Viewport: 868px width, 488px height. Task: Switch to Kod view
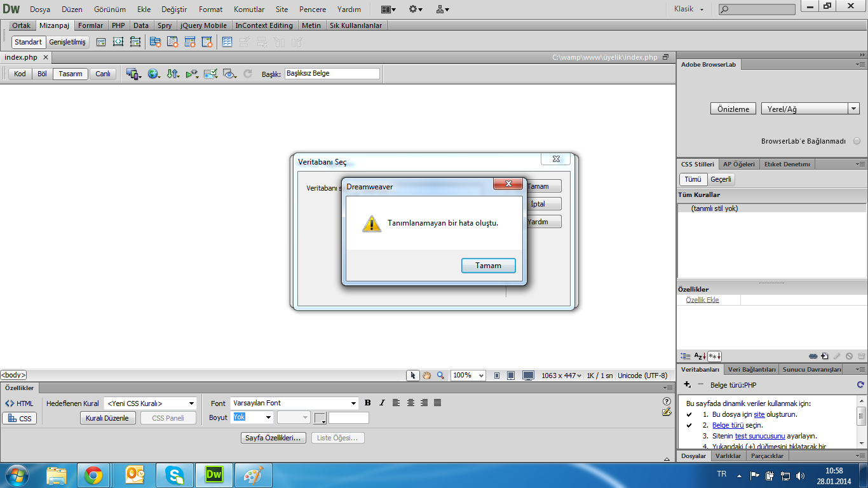(x=20, y=74)
